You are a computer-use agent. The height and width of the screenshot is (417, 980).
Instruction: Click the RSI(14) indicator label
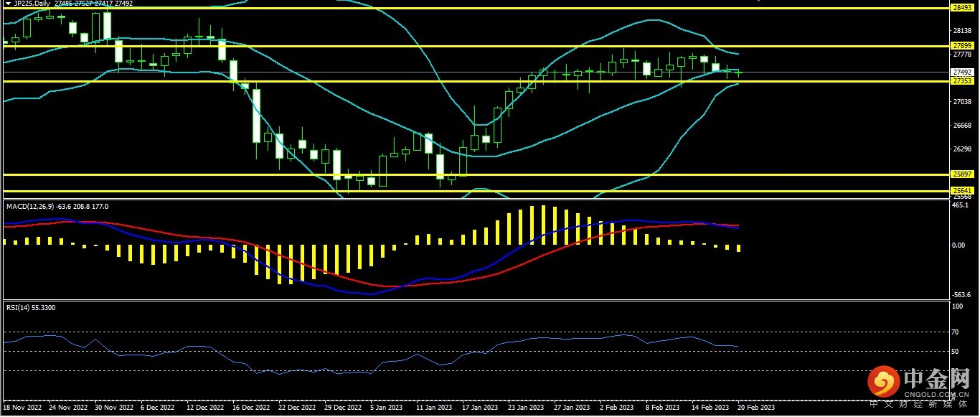pyautogui.click(x=20, y=308)
